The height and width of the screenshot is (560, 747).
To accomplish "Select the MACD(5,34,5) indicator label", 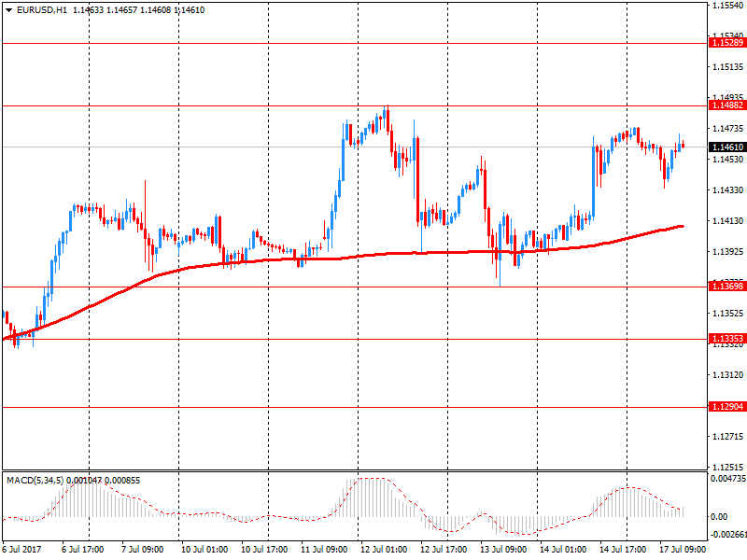I will pos(35,481).
